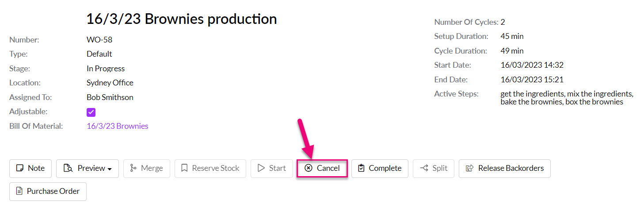
Task: Click the Merge branch icon
Action: coord(133,168)
